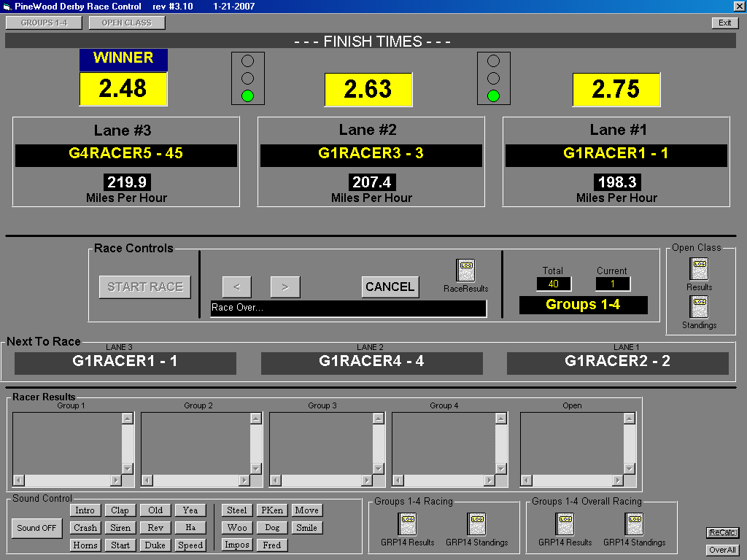Click the START RACE button

[145, 287]
